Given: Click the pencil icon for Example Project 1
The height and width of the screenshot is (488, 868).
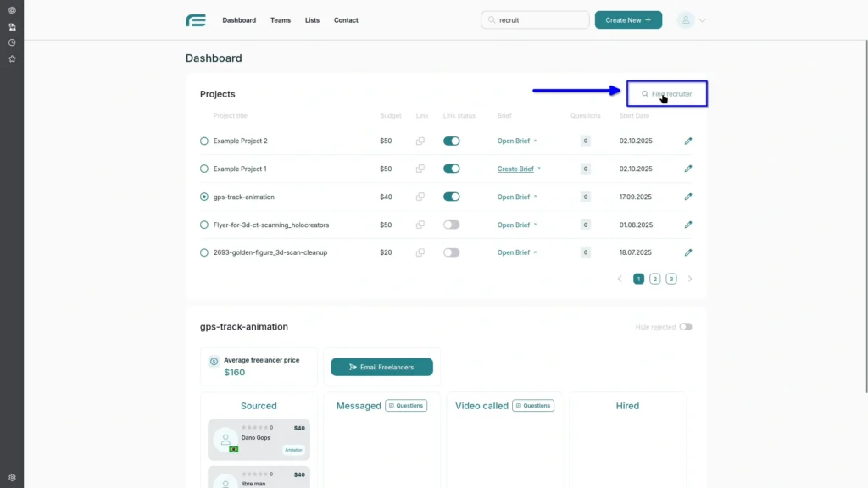Looking at the screenshot, I should (x=688, y=169).
